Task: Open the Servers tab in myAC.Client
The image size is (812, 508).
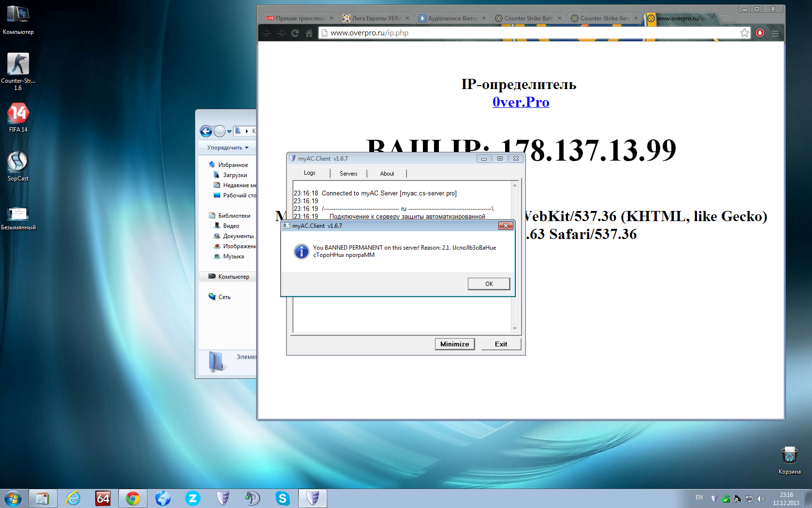Action: pos(348,174)
